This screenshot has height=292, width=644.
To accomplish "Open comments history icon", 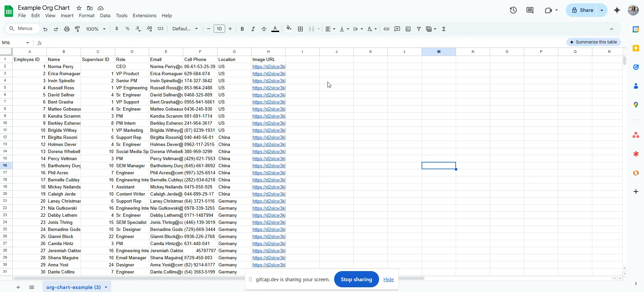I will click(x=530, y=10).
